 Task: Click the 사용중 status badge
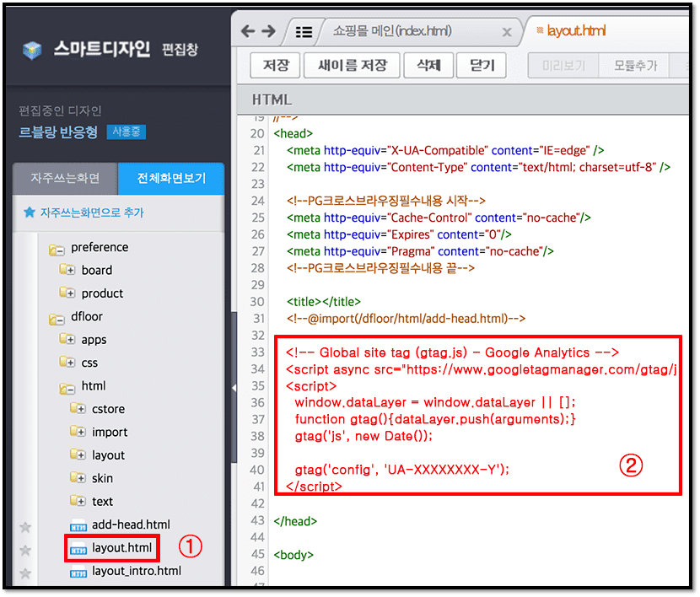point(127,132)
